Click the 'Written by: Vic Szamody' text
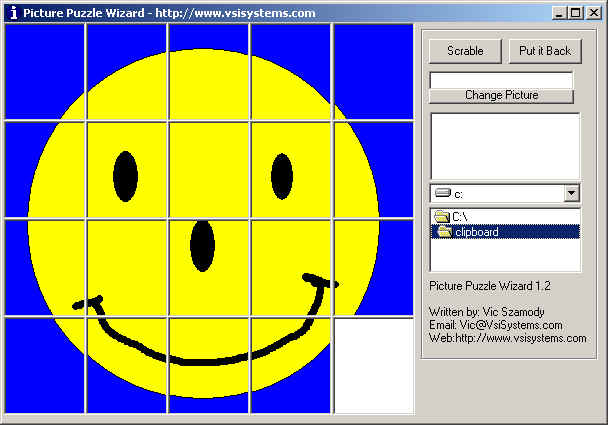Image resolution: width=608 pixels, height=425 pixels. tap(487, 312)
